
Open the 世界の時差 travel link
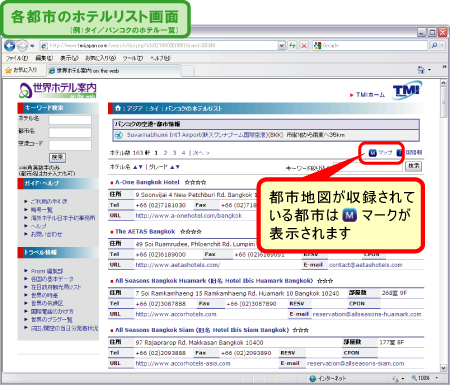(44, 295)
